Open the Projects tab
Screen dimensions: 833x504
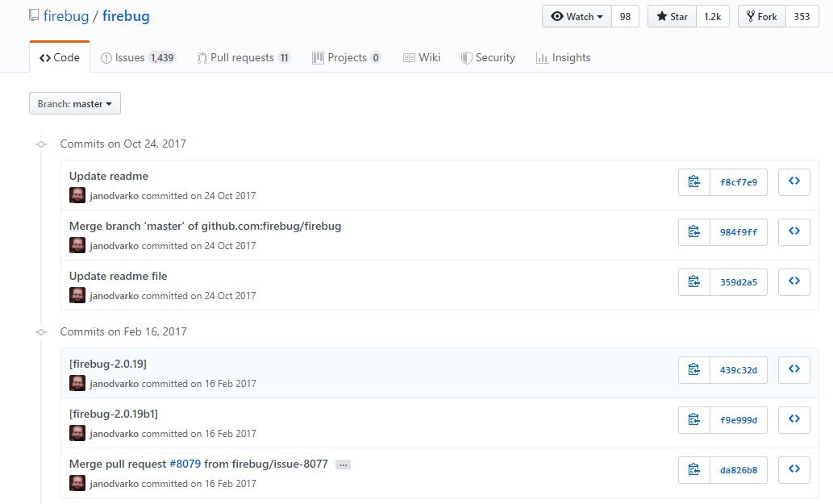347,57
